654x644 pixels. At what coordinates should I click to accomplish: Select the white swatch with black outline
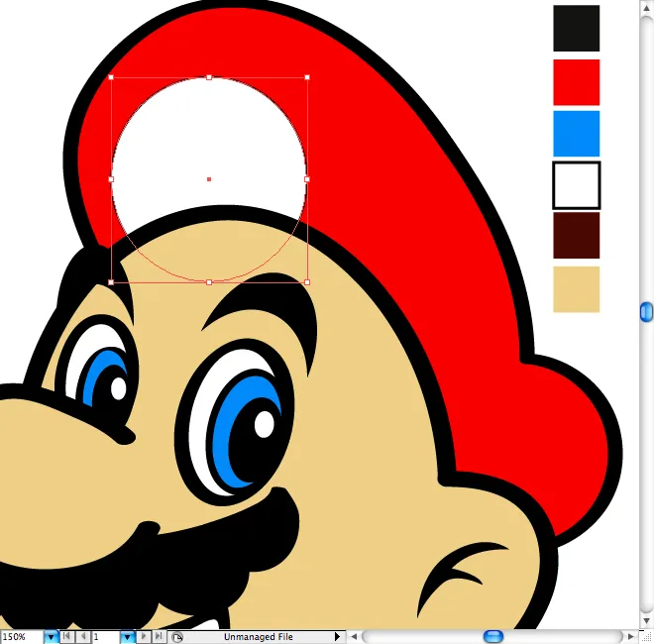[x=576, y=185]
